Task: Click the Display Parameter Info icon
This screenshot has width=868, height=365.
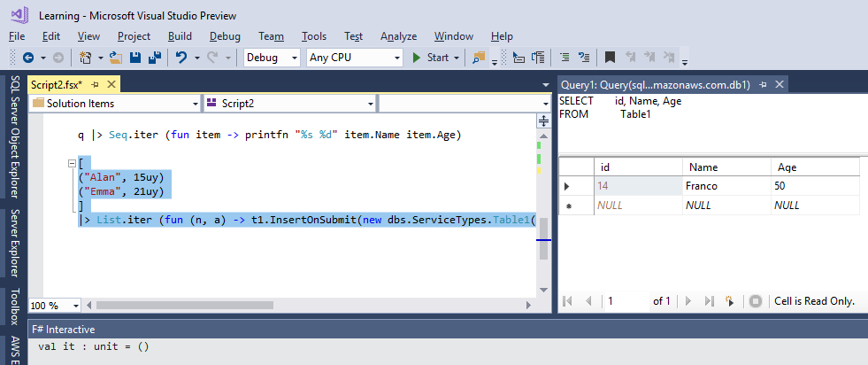Action: (x=538, y=58)
